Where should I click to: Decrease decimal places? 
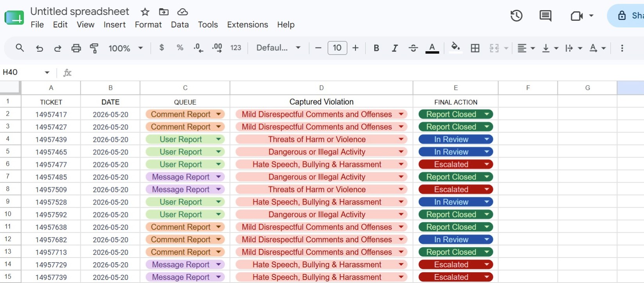pyautogui.click(x=198, y=48)
